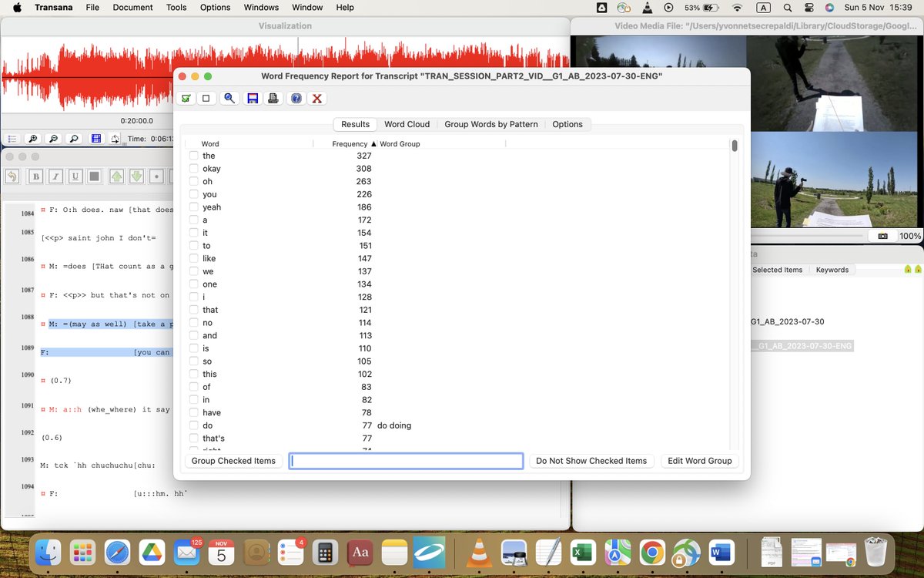
Task: Insert rising intonation with green up arrow
Action: (x=116, y=176)
